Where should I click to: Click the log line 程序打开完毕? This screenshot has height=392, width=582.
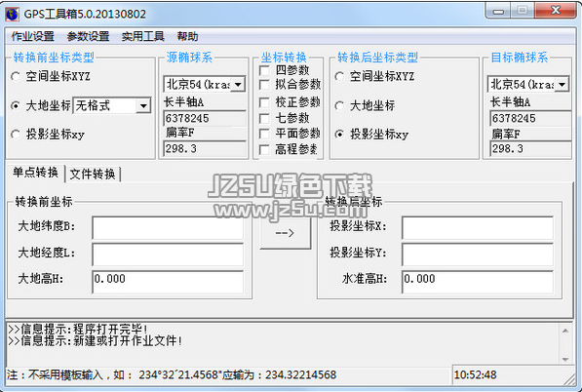tap(78, 329)
